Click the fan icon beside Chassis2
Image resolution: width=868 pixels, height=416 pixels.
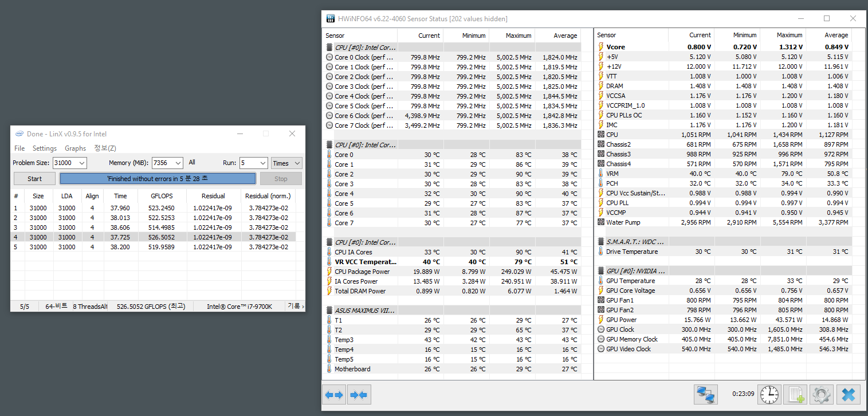click(x=601, y=144)
